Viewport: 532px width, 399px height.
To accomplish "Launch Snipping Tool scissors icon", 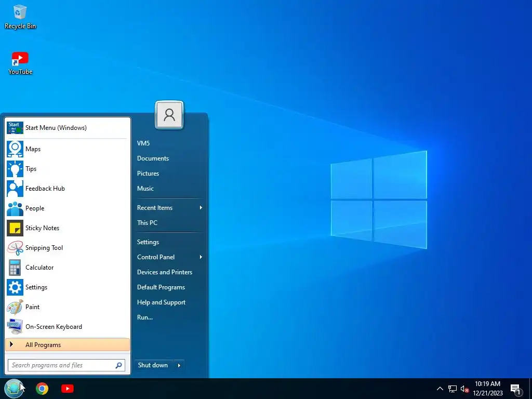I will tap(15, 248).
